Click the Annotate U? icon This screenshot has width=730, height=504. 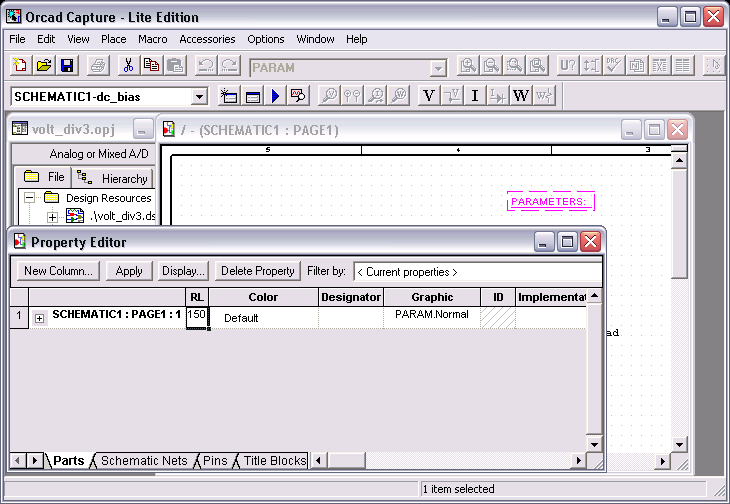click(x=568, y=66)
